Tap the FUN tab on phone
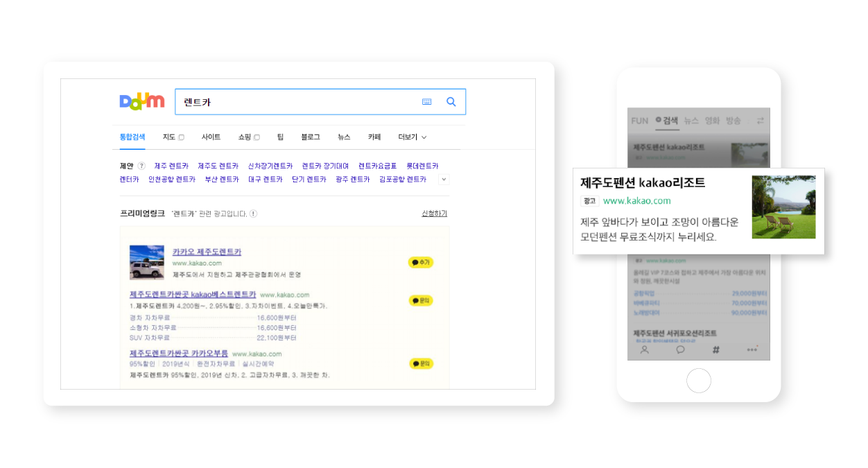 tap(640, 121)
